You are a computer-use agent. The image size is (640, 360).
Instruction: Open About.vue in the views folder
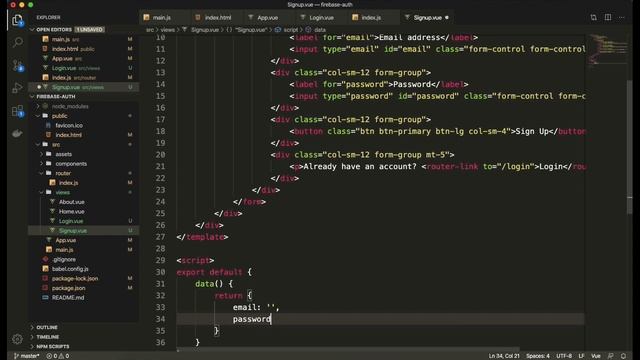[x=71, y=202]
